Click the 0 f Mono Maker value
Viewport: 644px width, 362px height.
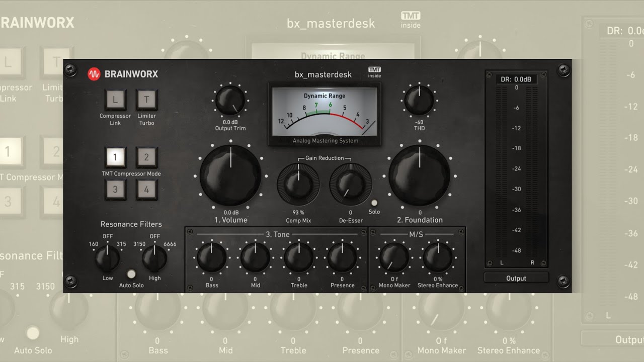tap(394, 279)
